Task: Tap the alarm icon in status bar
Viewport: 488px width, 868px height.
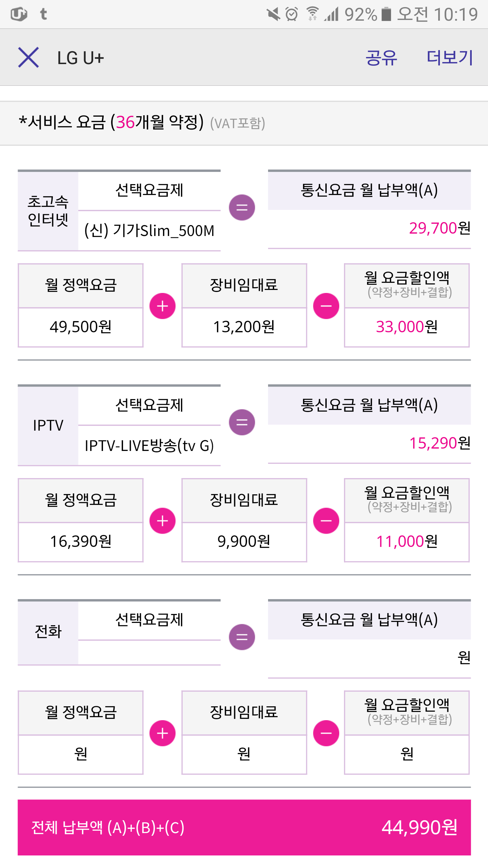Action: click(x=291, y=14)
